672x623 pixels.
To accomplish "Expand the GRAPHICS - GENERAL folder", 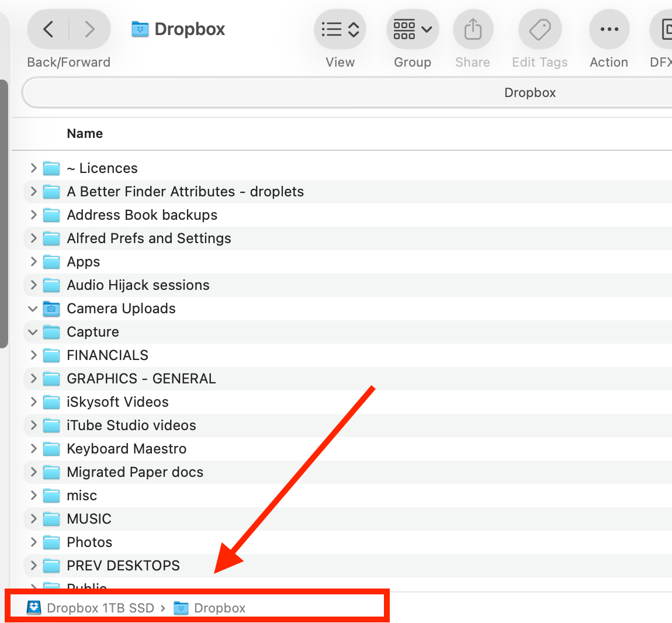I will tap(33, 378).
